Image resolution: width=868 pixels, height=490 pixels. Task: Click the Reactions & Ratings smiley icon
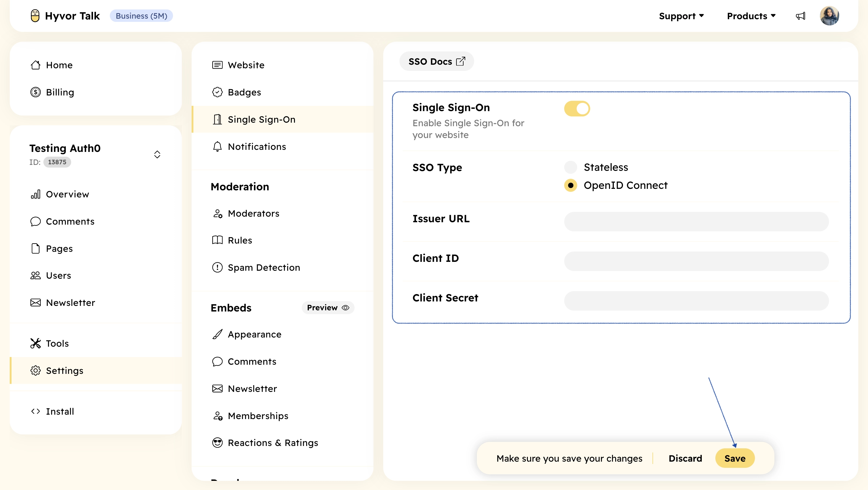coord(217,443)
